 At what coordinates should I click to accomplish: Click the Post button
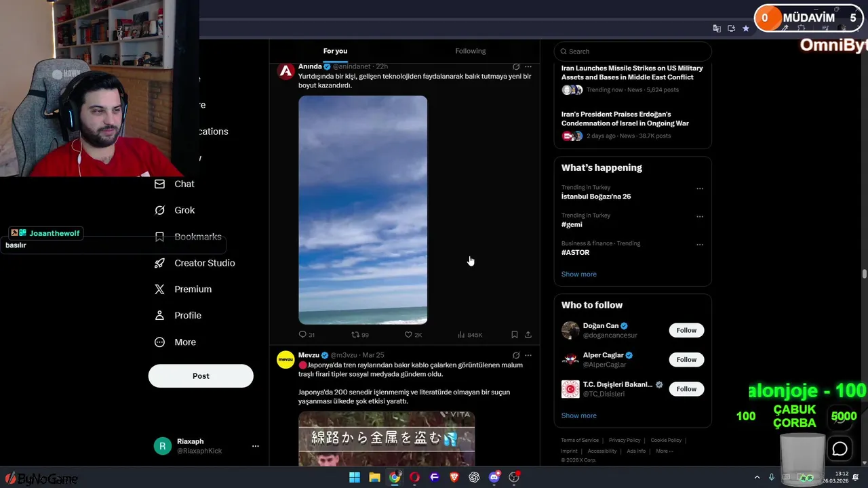coord(201,376)
